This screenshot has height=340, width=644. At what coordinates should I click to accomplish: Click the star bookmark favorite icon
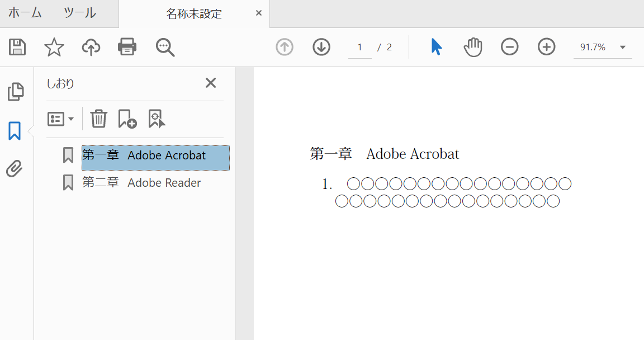(54, 47)
